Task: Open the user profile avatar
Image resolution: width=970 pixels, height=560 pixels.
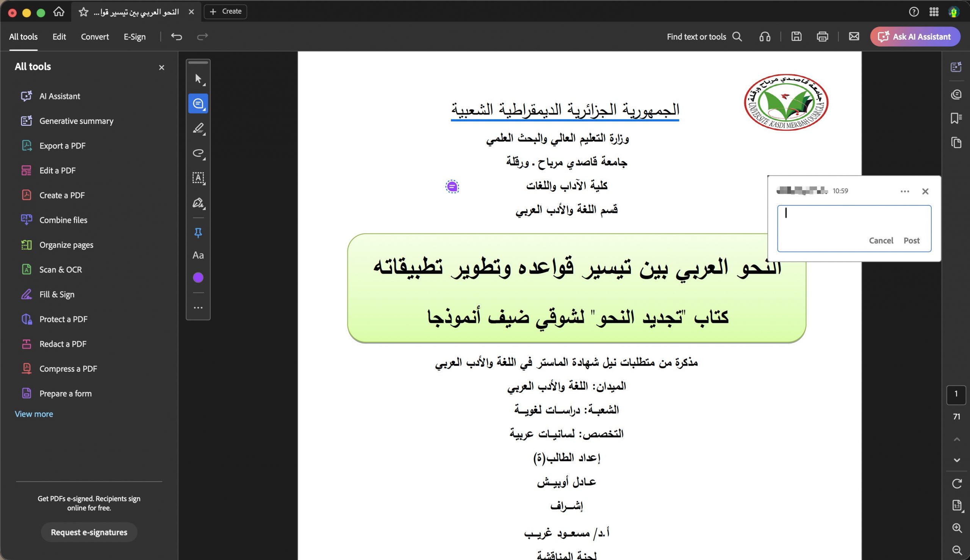Action: coord(954,11)
